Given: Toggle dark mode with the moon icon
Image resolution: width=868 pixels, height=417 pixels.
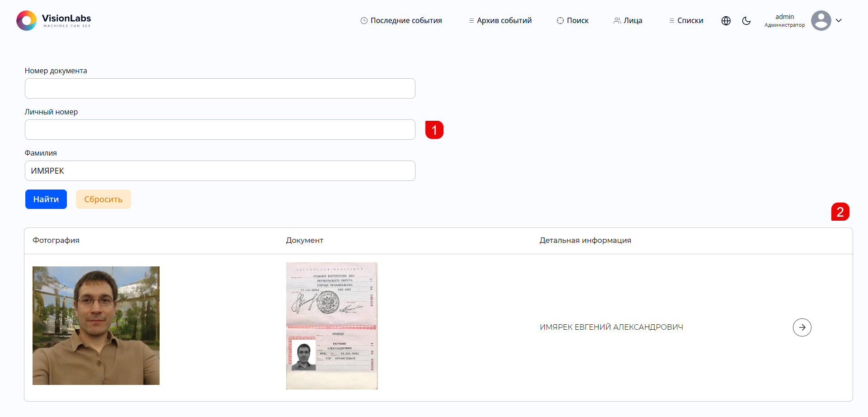Looking at the screenshot, I should pos(746,21).
